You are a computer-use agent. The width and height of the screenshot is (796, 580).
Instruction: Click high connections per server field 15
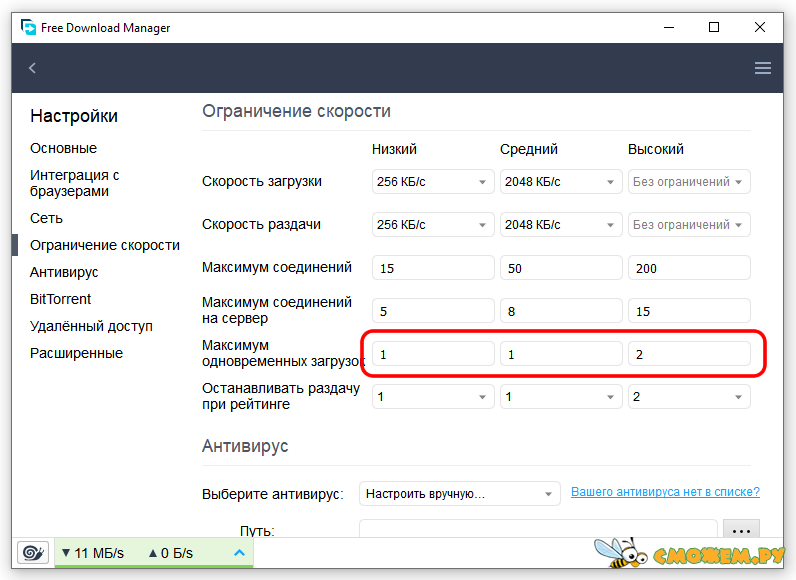689,311
